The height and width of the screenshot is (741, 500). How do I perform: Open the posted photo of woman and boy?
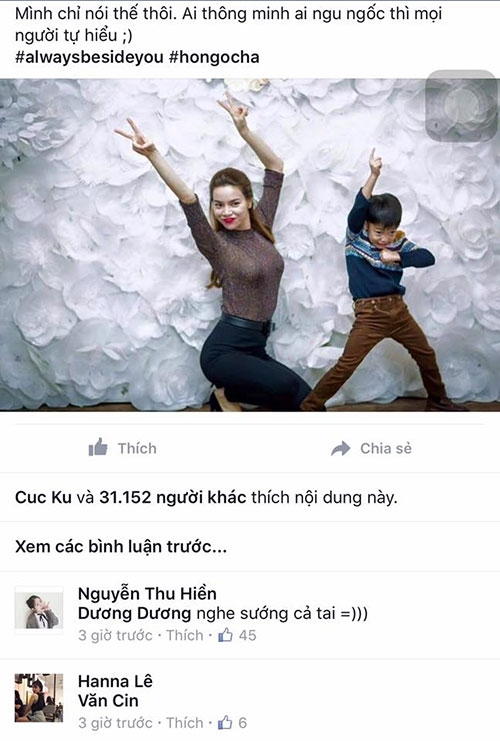coord(250,245)
